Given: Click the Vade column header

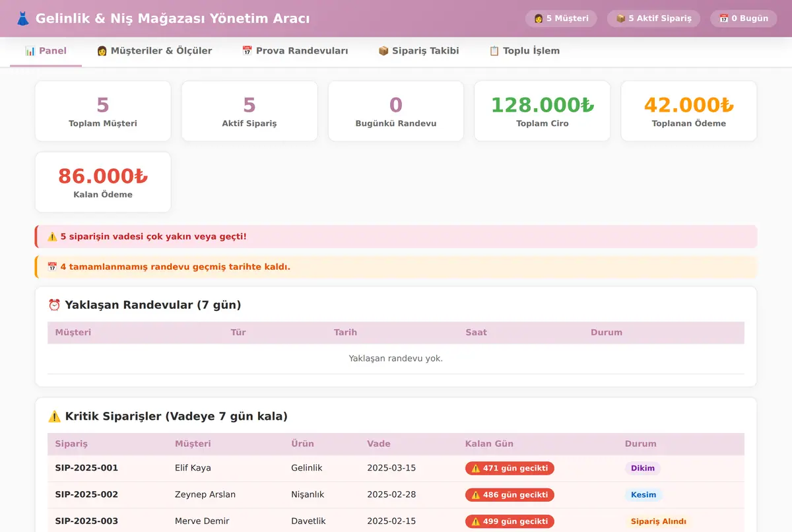Looking at the screenshot, I should [379, 444].
